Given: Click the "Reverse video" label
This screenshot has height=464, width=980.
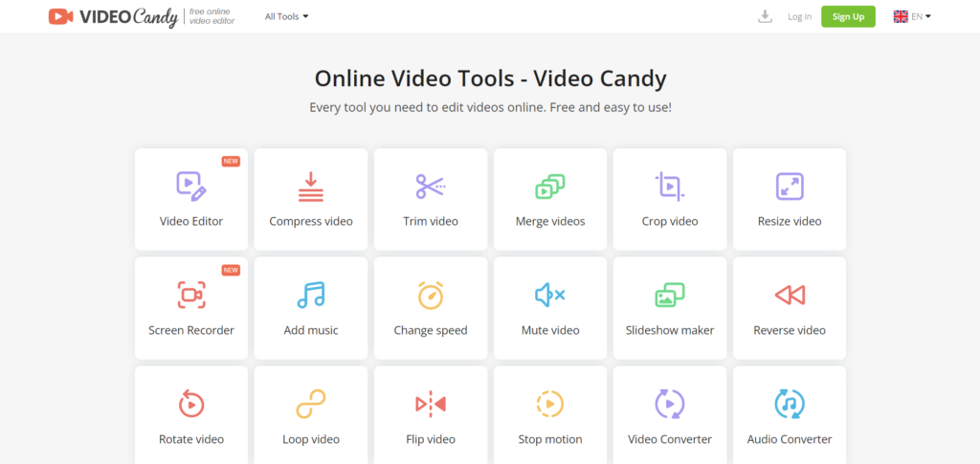Looking at the screenshot, I should click(790, 330).
